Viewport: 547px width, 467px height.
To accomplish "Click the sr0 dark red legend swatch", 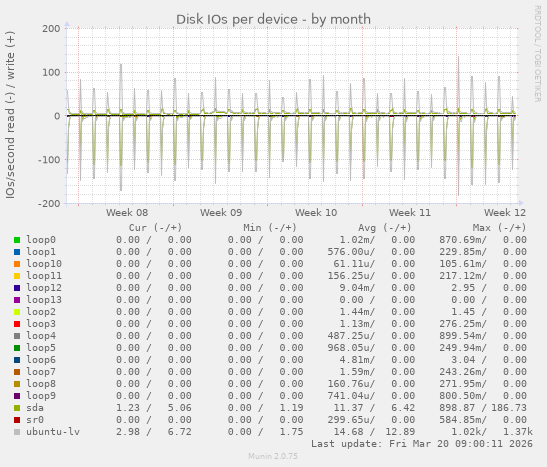I will [x=17, y=420].
